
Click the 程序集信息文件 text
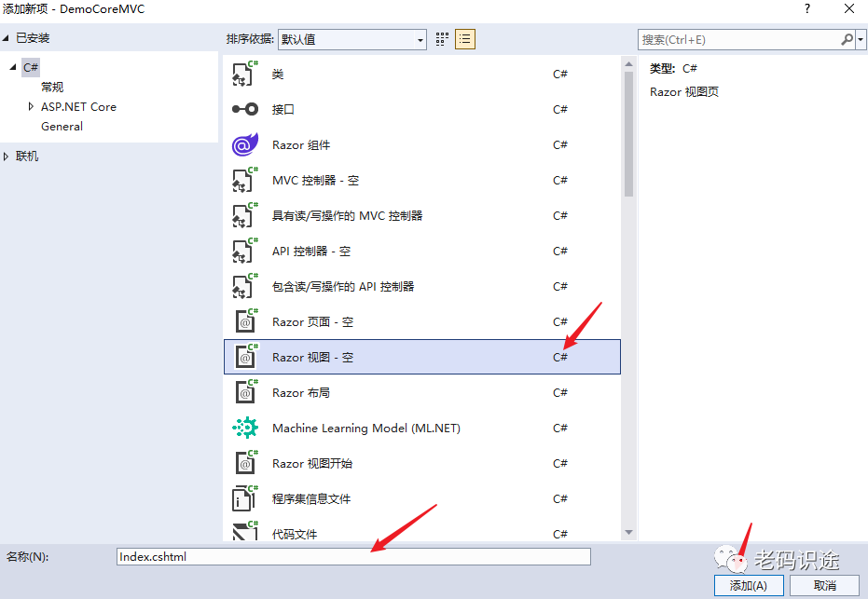[x=311, y=499]
